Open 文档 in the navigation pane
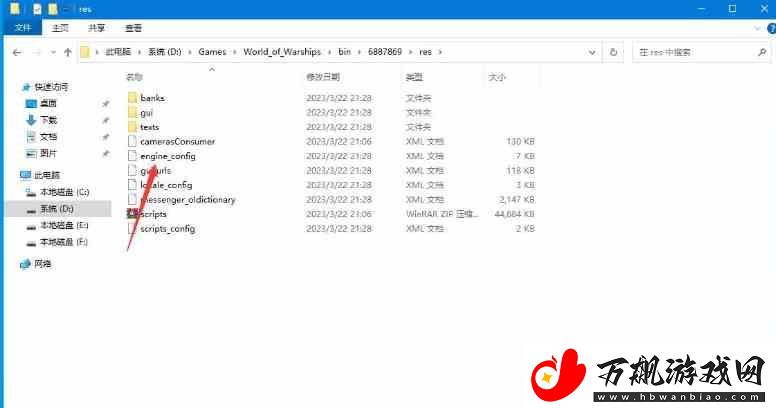 click(x=48, y=137)
